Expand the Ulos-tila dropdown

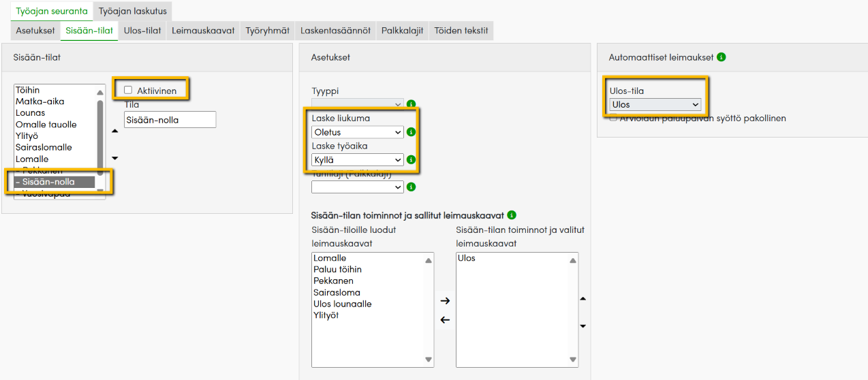(x=655, y=105)
